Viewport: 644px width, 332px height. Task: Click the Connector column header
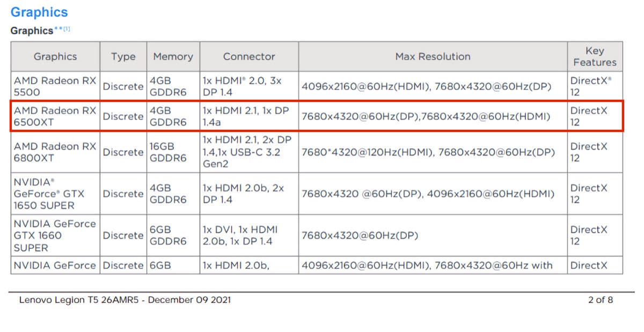point(249,56)
